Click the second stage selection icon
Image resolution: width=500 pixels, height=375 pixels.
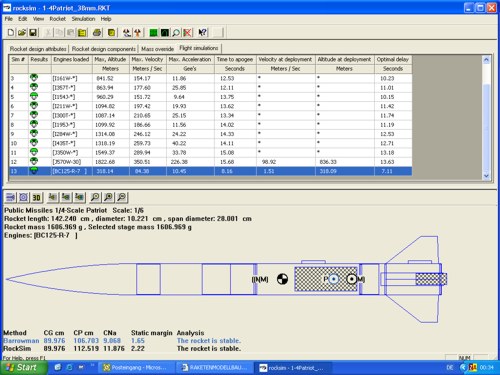coord(66,197)
